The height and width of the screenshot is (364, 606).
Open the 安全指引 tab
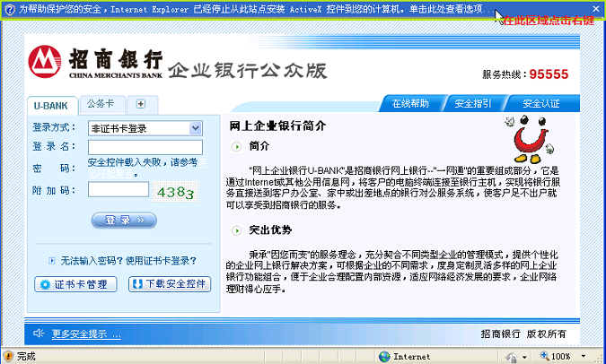[x=473, y=103]
